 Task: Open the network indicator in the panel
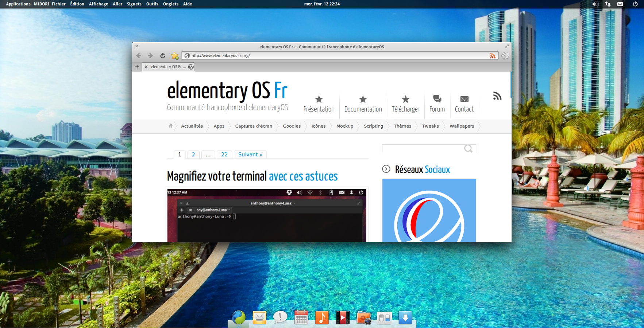608,4
